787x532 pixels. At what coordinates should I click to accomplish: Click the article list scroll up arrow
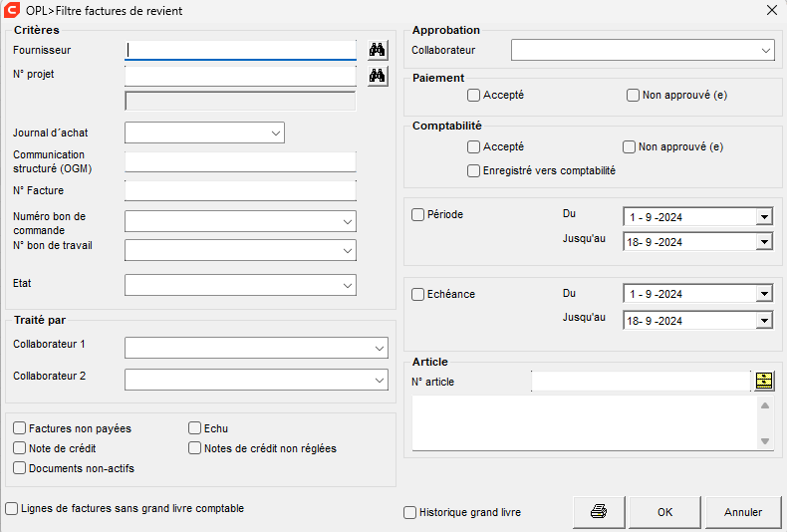click(765, 405)
